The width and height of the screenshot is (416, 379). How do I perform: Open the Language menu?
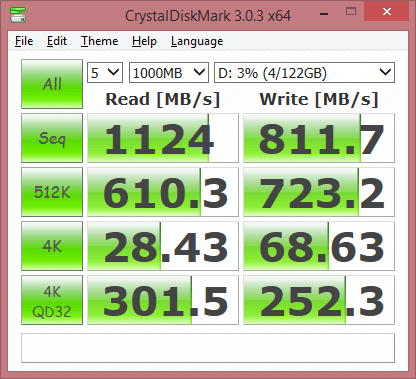tap(197, 41)
